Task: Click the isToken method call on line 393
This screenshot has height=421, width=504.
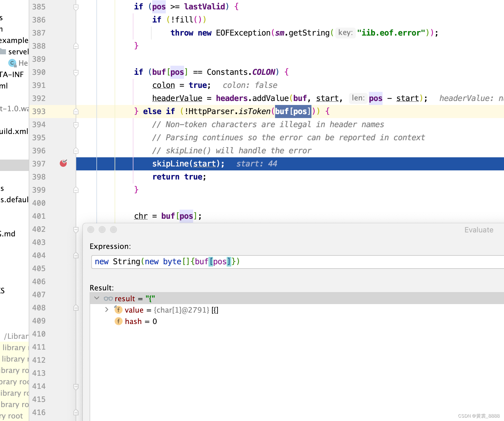Action: point(254,112)
